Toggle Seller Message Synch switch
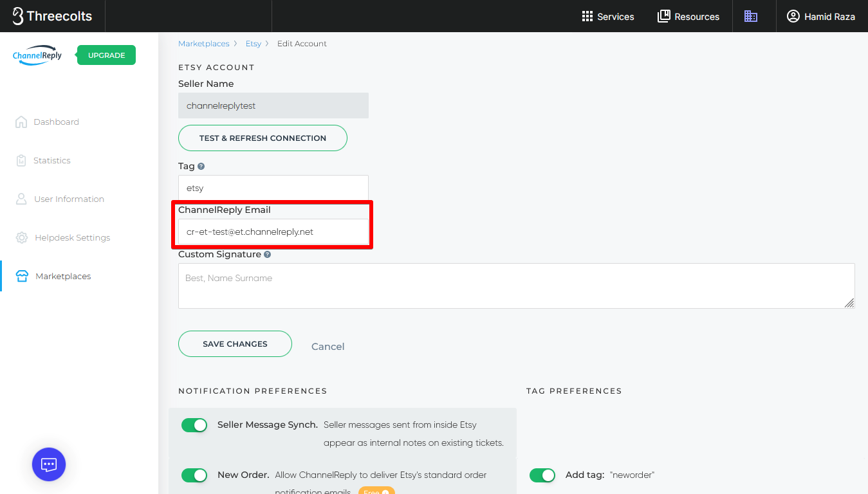 tap(194, 425)
